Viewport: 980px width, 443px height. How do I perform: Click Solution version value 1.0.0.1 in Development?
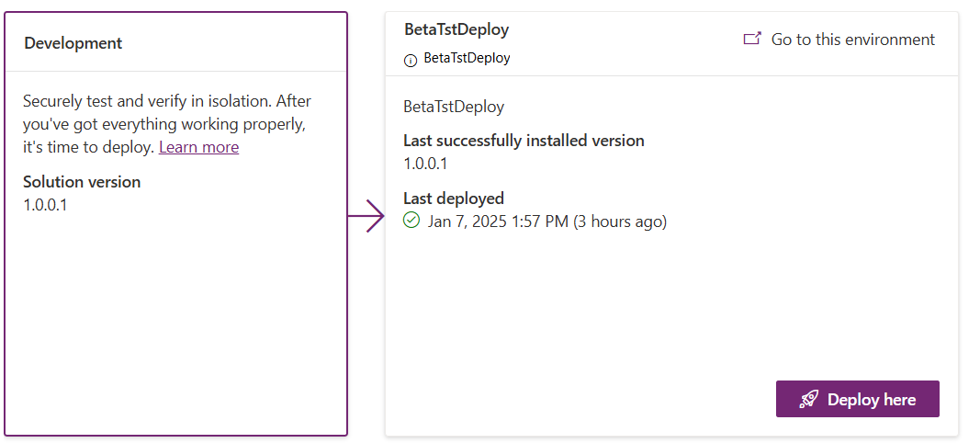tap(45, 205)
